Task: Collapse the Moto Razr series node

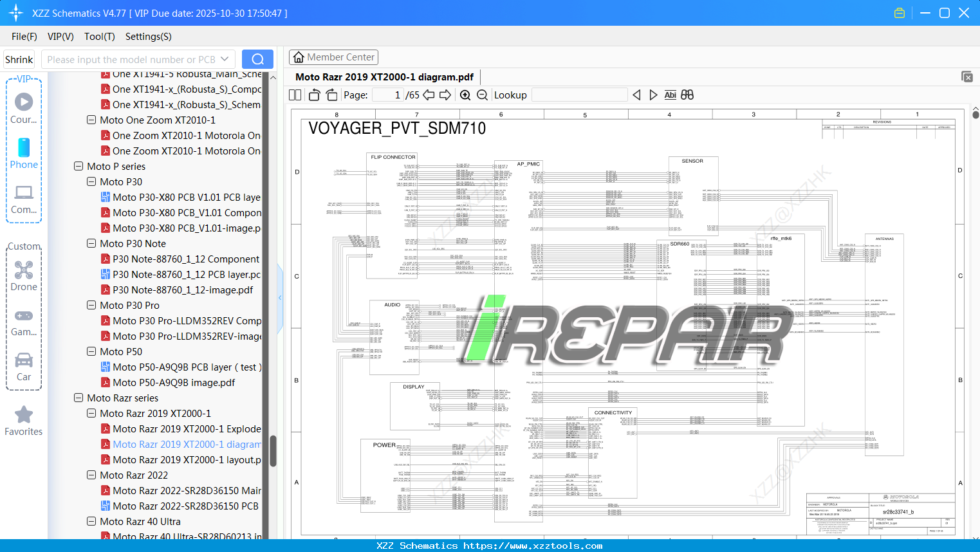Action: pos(79,398)
